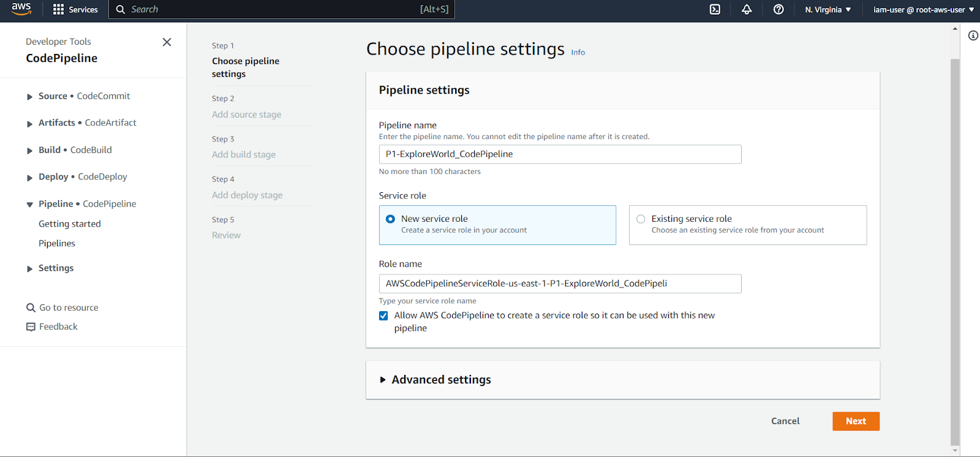Expand the Deploy CodeDeploy section
This screenshot has width=980, height=457.
[29, 178]
